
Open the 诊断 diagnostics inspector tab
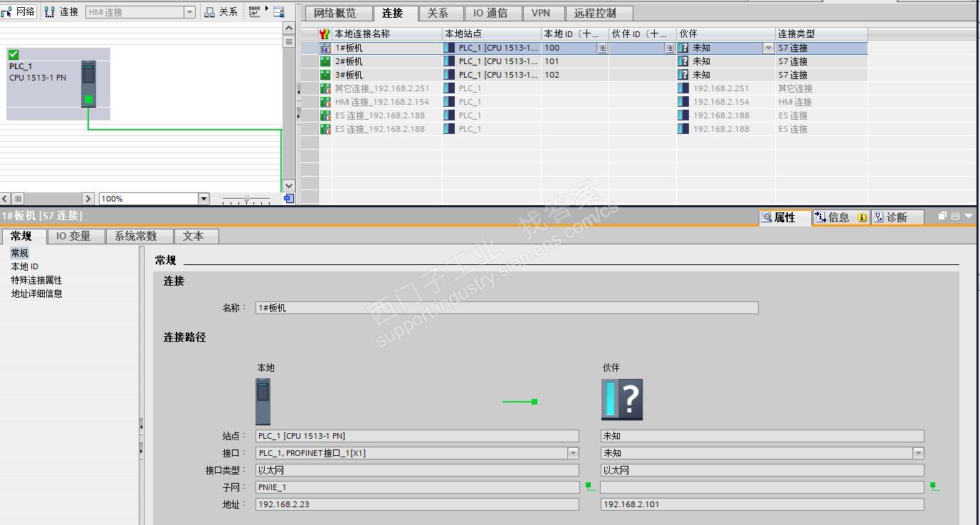tap(897, 217)
